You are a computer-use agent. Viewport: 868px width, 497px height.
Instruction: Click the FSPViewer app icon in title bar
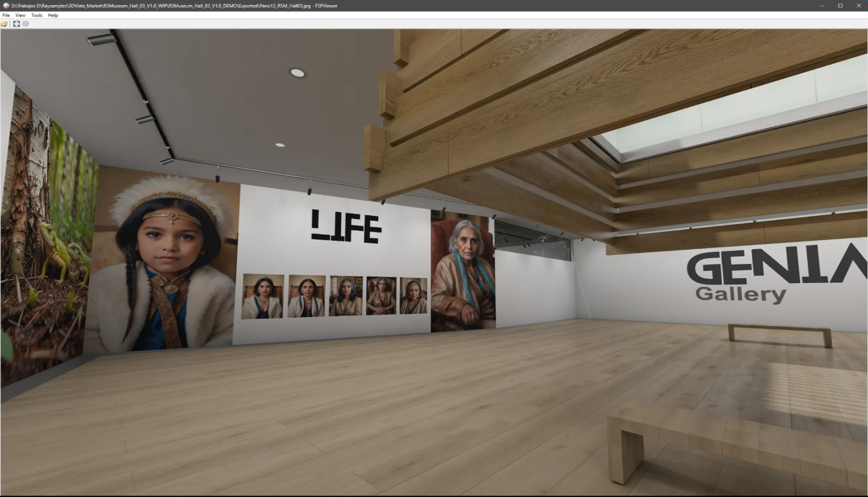coord(5,5)
